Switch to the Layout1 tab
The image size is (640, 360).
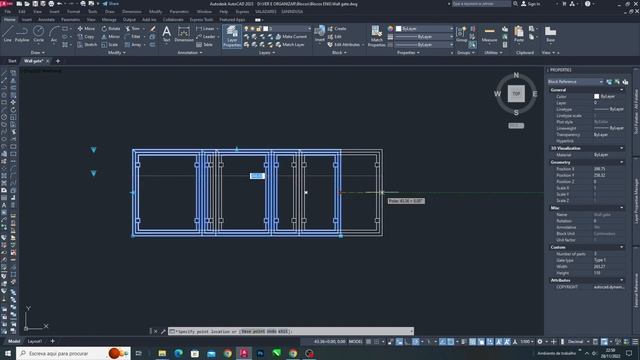(x=35, y=341)
